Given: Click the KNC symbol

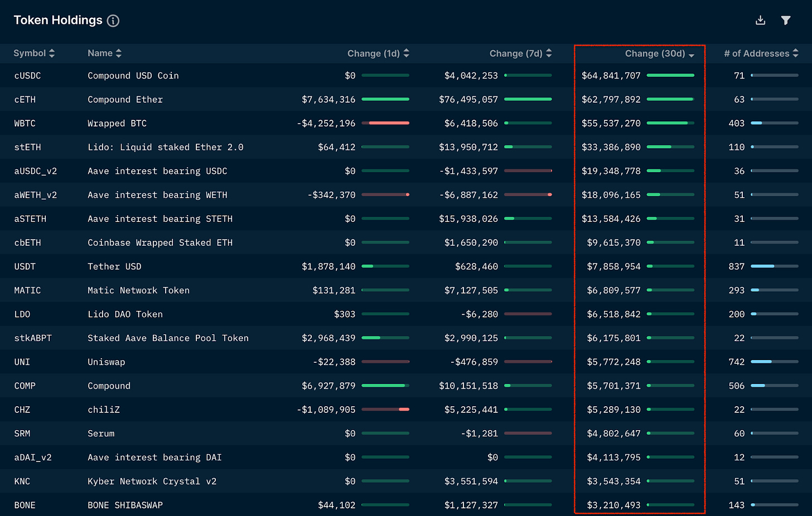Looking at the screenshot, I should click(22, 481).
